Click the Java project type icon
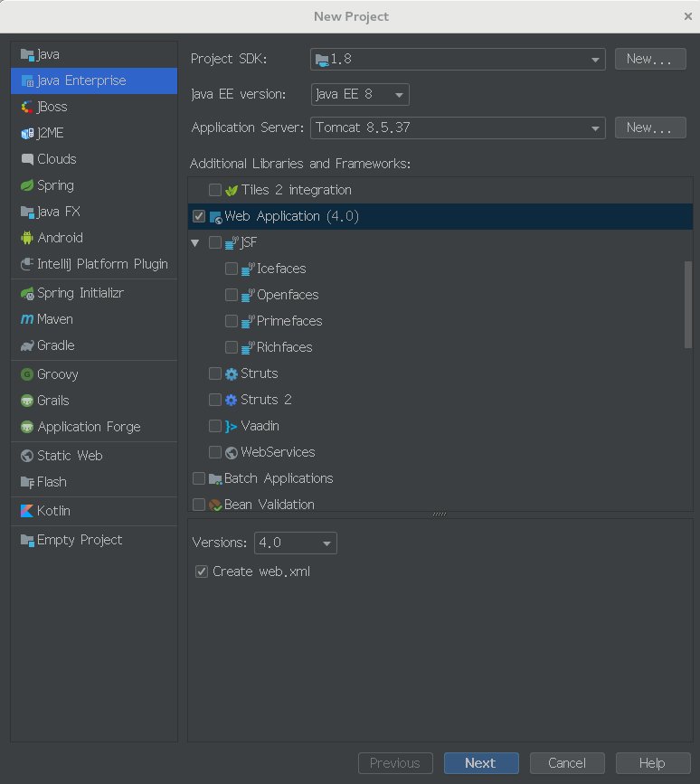This screenshot has width=700, height=784. 27,54
